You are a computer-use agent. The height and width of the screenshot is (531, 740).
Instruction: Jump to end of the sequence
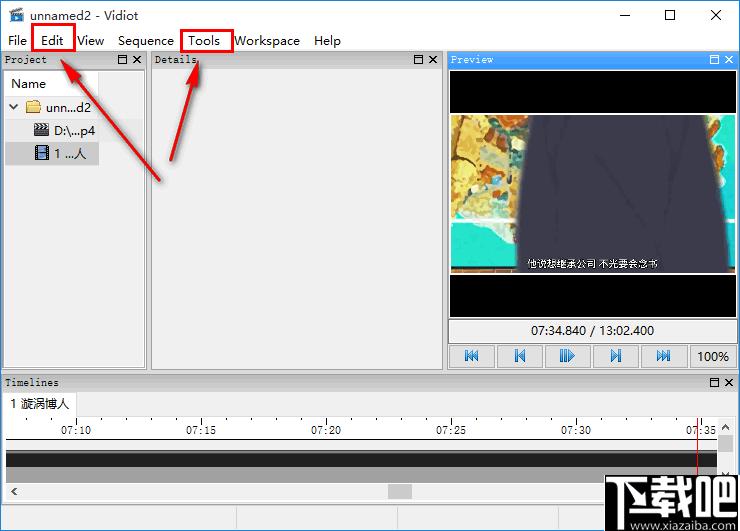[x=663, y=356]
